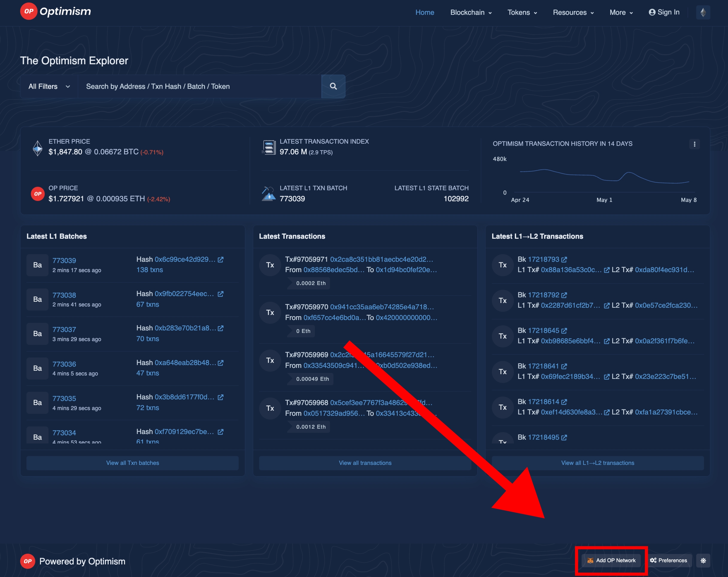Open the Resources menu
728x577 pixels.
pos(573,13)
